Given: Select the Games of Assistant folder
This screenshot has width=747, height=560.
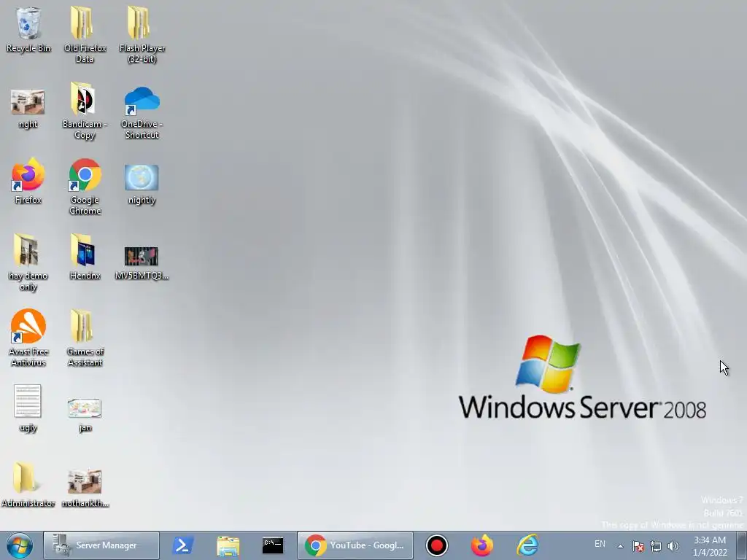Looking at the screenshot, I should 85,338.
